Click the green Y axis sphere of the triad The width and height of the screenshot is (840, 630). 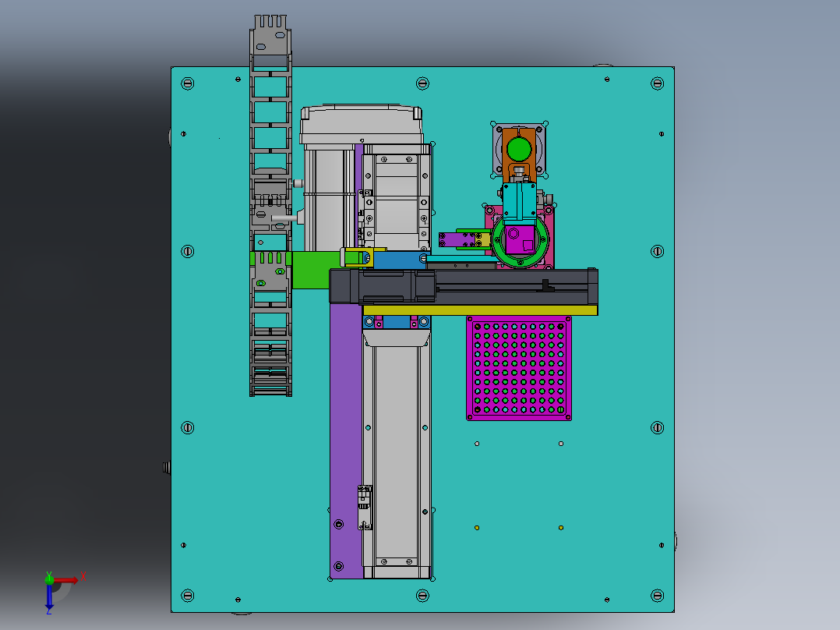point(49,579)
